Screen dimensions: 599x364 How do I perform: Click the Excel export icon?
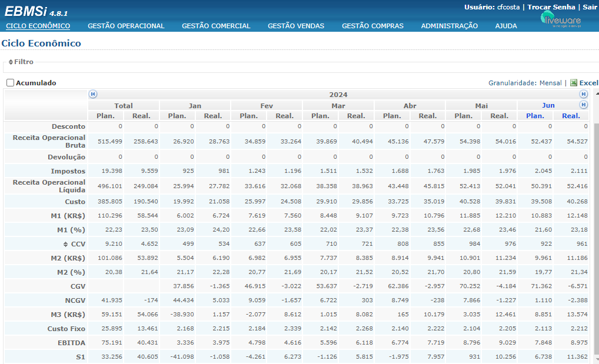coord(574,83)
